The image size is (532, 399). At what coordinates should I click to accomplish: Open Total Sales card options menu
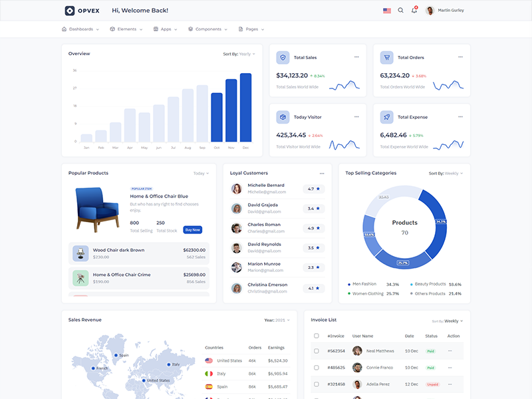[x=356, y=57]
